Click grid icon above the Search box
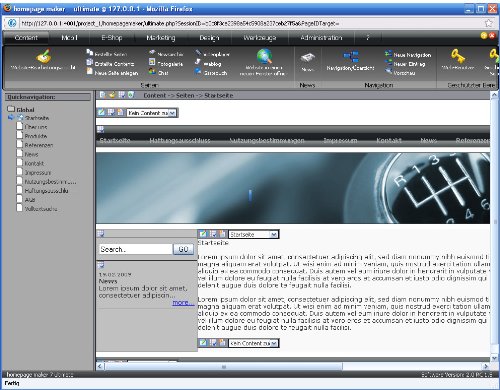Screen dimensions: 500x390 coord(100,234)
